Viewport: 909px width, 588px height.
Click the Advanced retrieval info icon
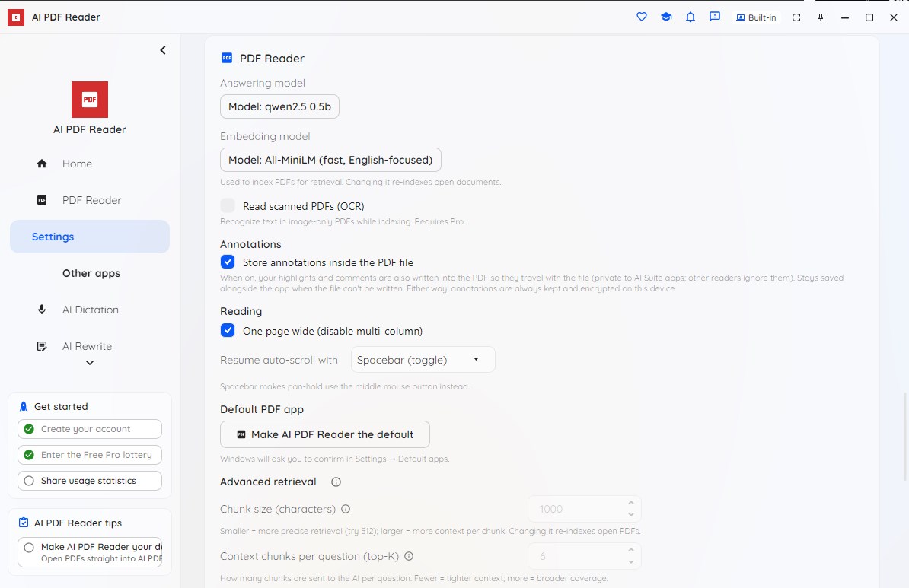point(336,482)
